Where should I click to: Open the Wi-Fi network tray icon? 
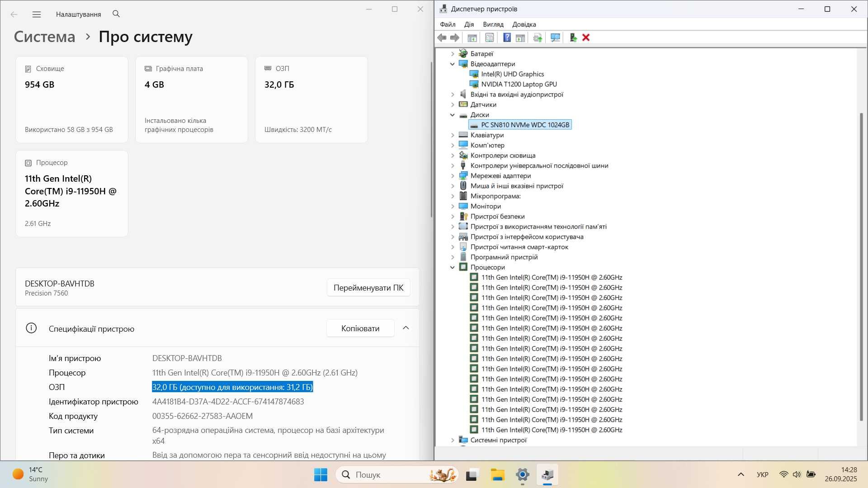pos(784,474)
